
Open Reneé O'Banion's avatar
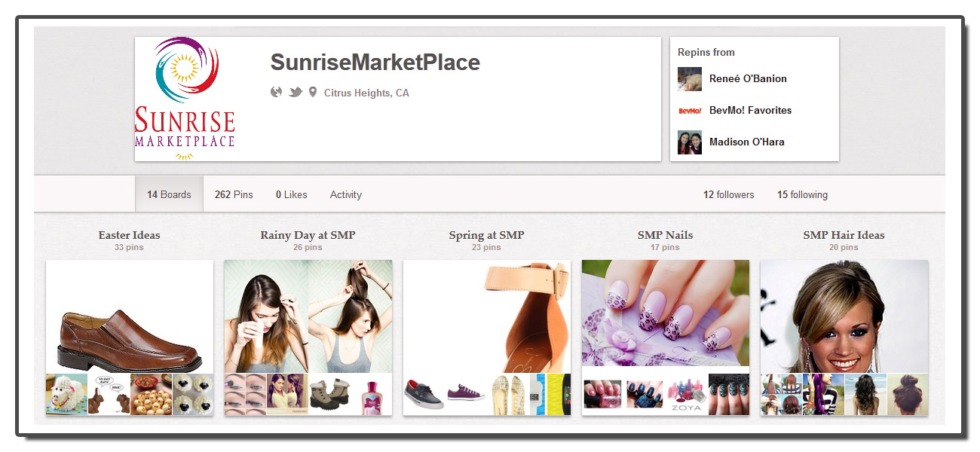pyautogui.click(x=690, y=79)
